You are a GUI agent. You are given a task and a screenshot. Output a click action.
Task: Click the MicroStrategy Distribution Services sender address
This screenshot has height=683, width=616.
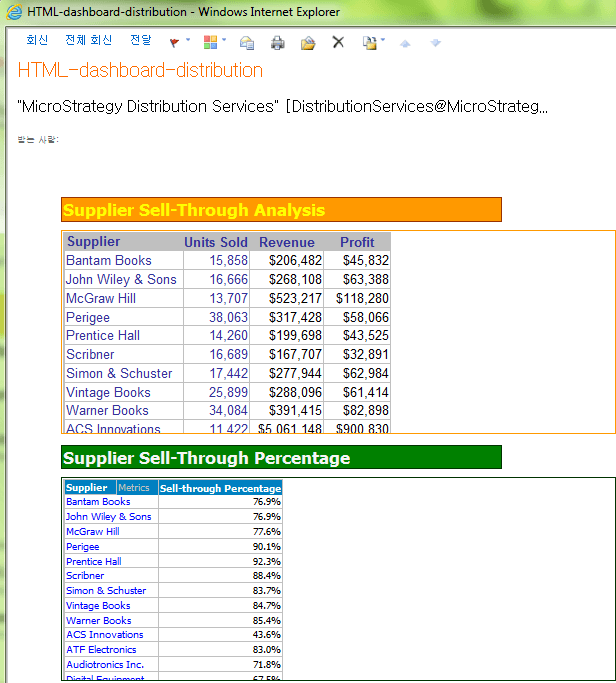tap(282, 106)
